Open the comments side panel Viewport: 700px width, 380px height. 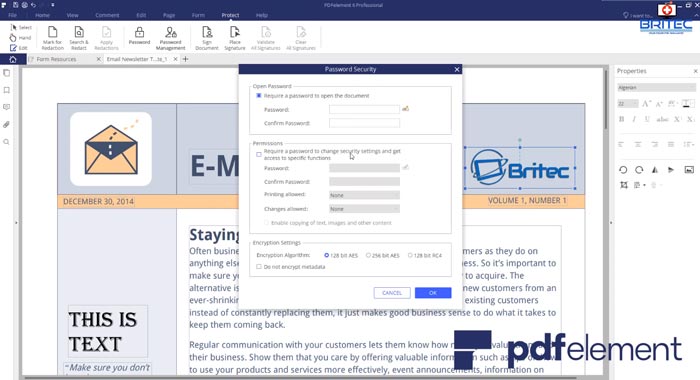[7, 107]
